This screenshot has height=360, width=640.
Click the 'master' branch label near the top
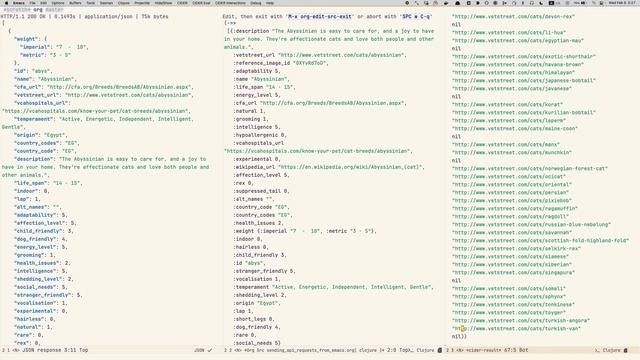(x=54, y=9)
